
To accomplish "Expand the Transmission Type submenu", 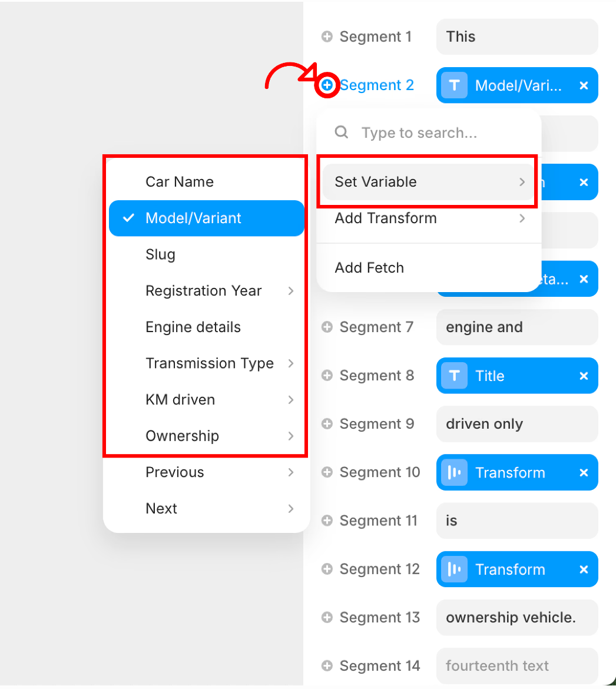I will (207, 363).
